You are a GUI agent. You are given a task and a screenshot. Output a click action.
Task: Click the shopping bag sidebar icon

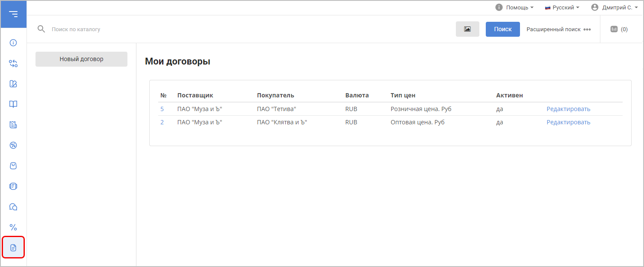coord(13,166)
